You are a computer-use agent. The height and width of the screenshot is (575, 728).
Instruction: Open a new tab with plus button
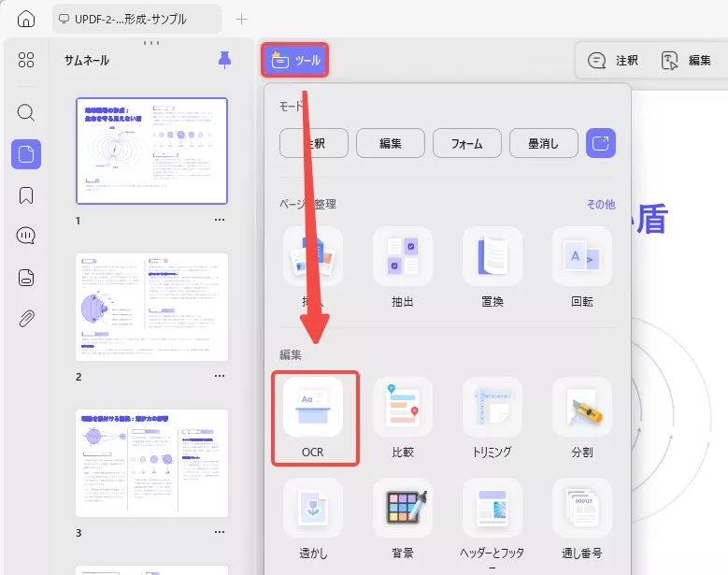point(241,19)
